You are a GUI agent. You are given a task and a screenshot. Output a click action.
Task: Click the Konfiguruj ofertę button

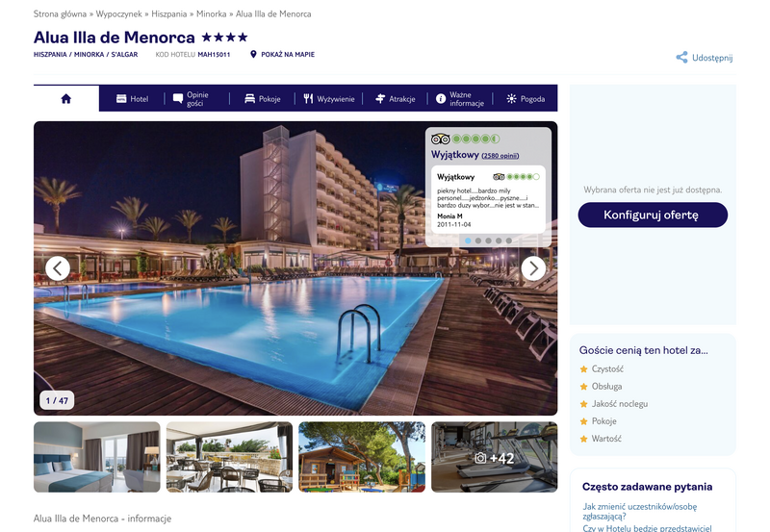click(653, 215)
